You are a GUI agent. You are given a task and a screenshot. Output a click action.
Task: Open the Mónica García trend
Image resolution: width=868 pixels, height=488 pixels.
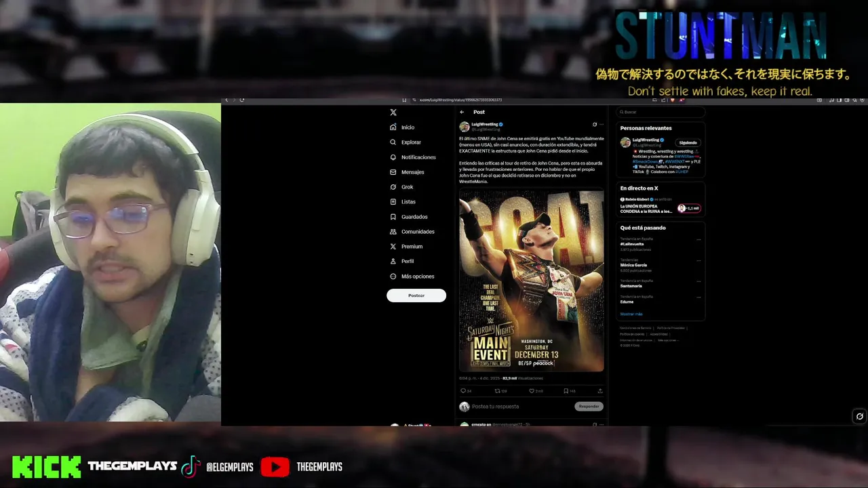pos(634,265)
